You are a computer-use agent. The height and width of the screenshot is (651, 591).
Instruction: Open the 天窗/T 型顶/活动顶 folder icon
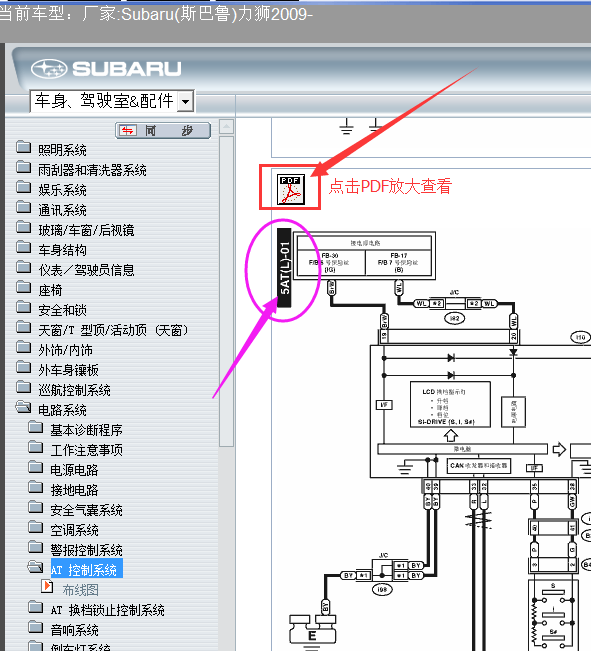(24, 328)
